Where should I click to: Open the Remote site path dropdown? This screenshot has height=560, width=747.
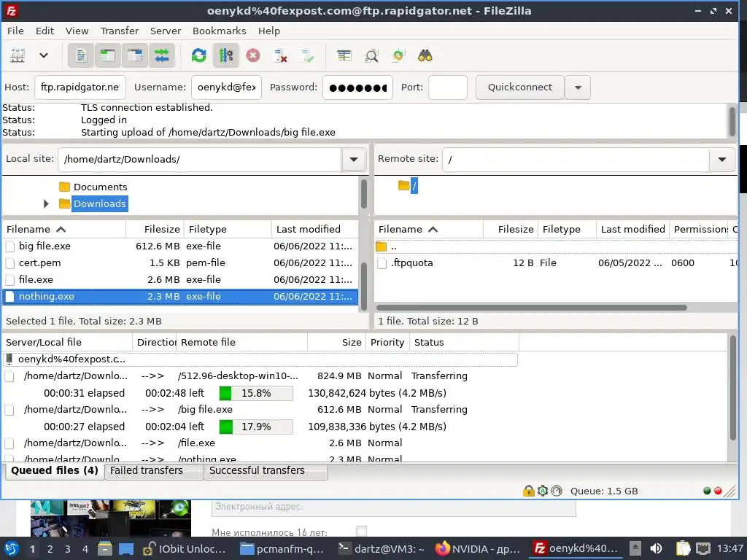pos(721,159)
